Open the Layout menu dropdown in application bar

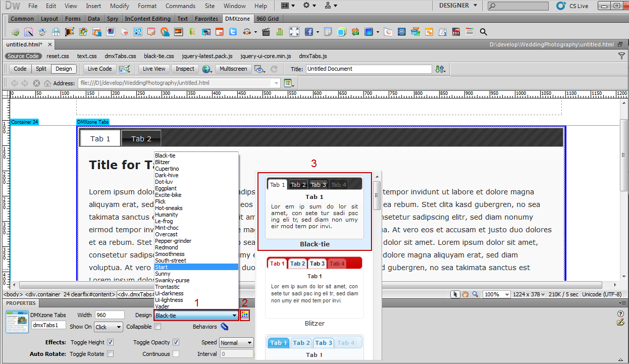coord(288,6)
